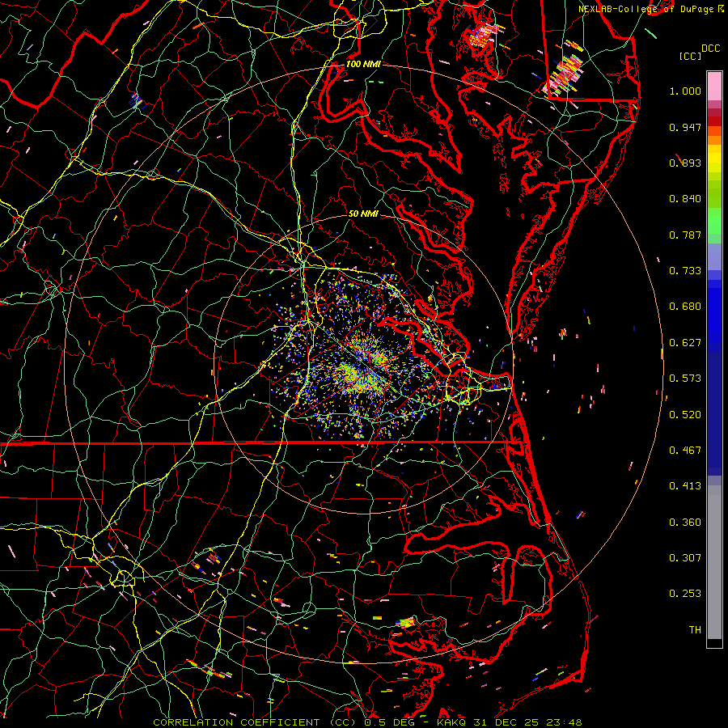Screen dimensions: 728x728
Task: Click the DCC label above the color scale
Action: [x=710, y=49]
